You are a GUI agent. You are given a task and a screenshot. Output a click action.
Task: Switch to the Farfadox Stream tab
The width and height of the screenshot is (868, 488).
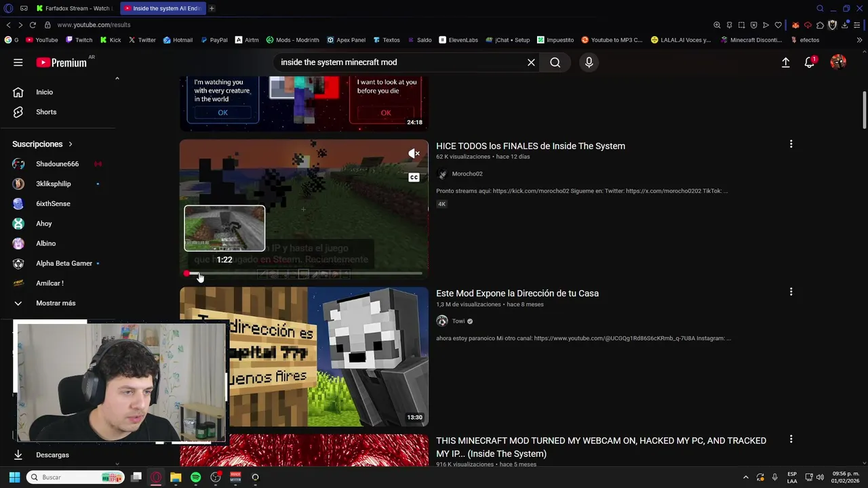click(75, 8)
